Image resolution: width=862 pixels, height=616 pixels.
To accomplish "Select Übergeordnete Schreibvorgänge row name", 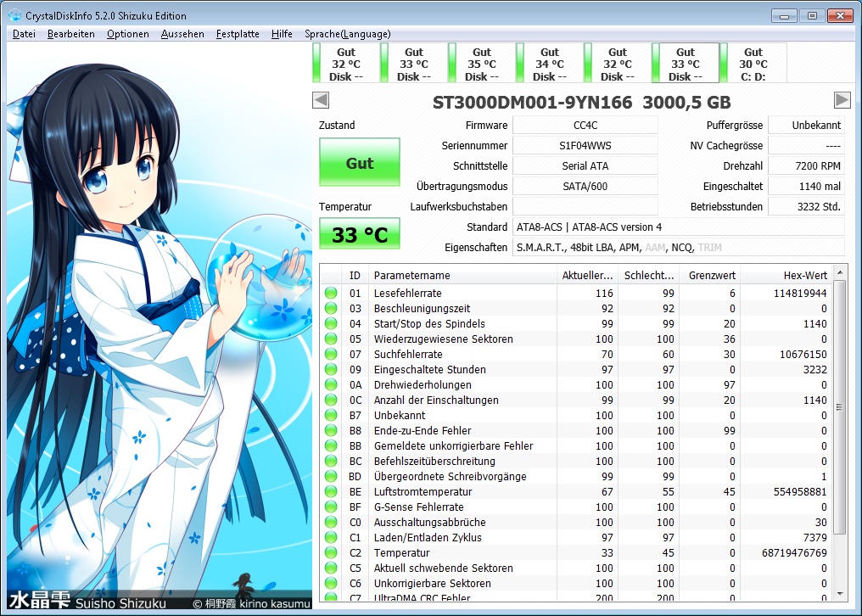I will 451,476.
